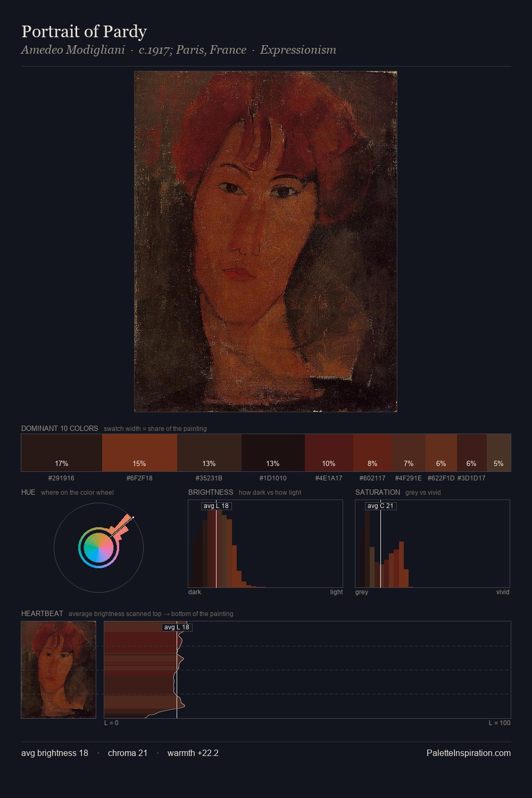532x798 pixels.
Task: Click the avg L 18 label in Heartbeat chart
Action: tap(177, 627)
